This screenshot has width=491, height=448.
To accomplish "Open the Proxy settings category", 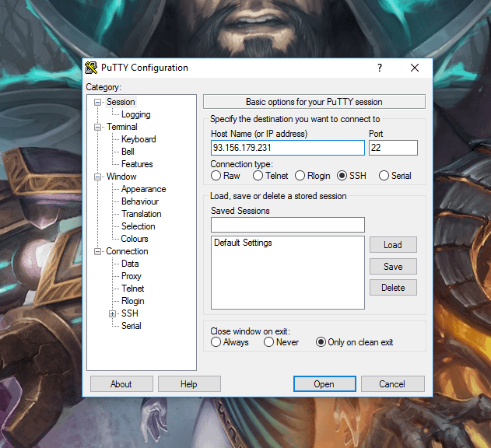I will [131, 276].
